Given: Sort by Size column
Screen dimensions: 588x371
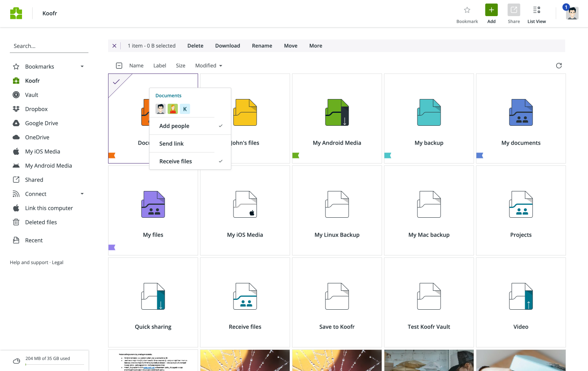Looking at the screenshot, I should 180,66.
